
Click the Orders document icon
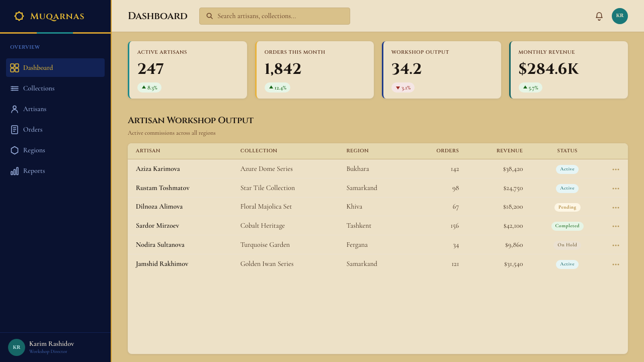click(x=15, y=130)
